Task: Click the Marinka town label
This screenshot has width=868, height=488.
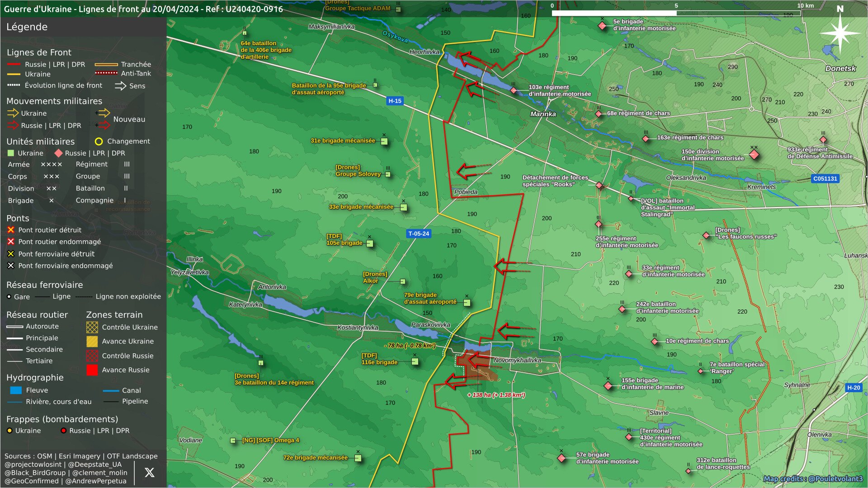Action: (x=543, y=114)
